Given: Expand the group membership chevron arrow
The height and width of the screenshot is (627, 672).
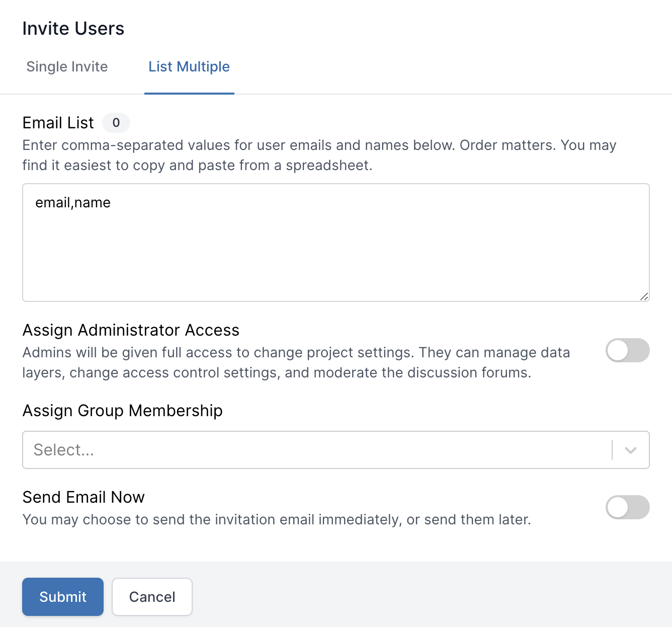Looking at the screenshot, I should [630, 450].
